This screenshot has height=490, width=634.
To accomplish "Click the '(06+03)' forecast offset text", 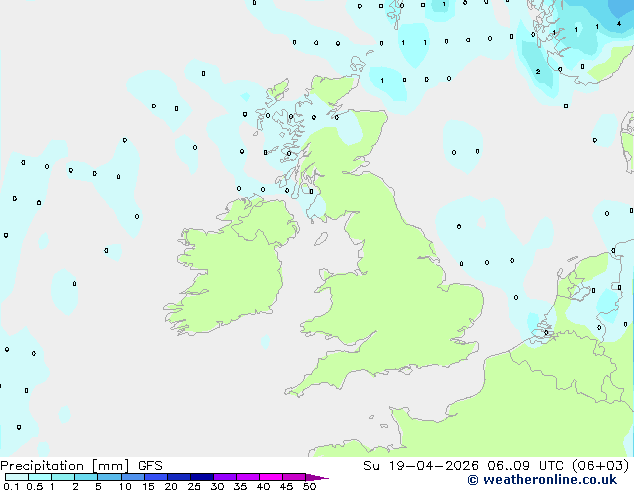I will (x=601, y=466).
